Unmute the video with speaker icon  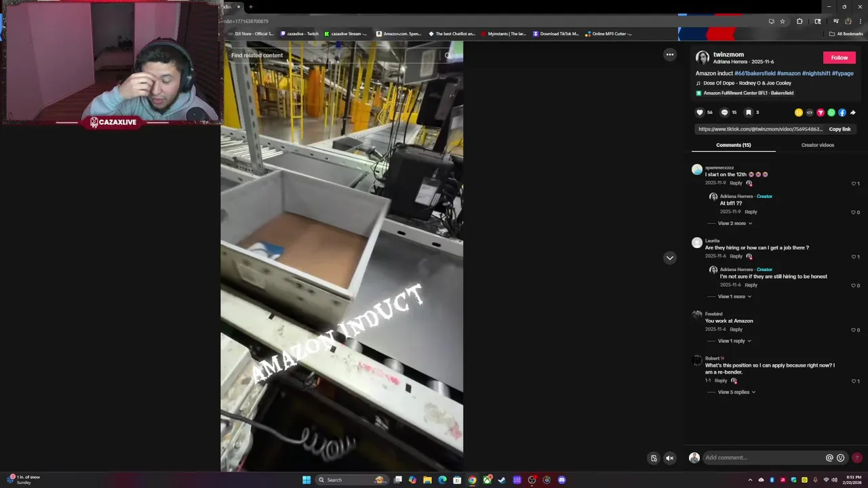tap(669, 458)
